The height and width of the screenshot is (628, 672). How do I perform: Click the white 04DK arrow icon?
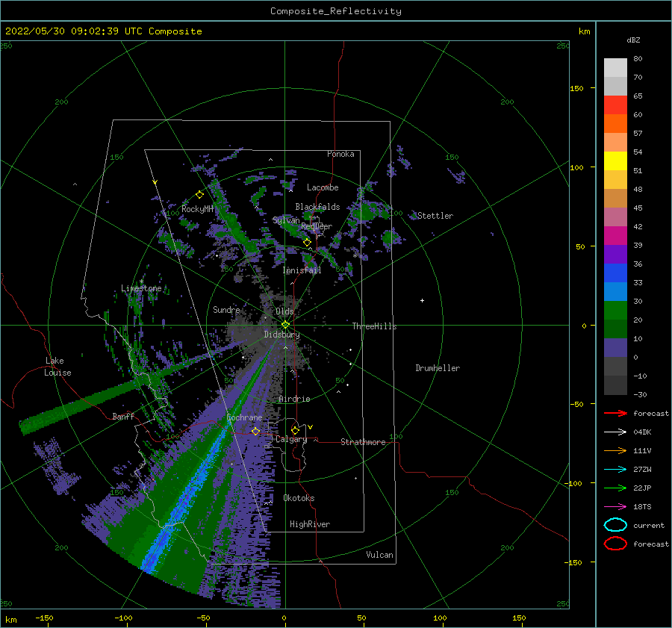point(615,432)
